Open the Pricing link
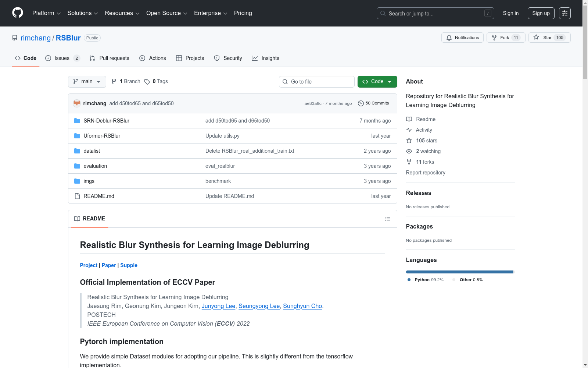588x368 pixels. tap(243, 13)
